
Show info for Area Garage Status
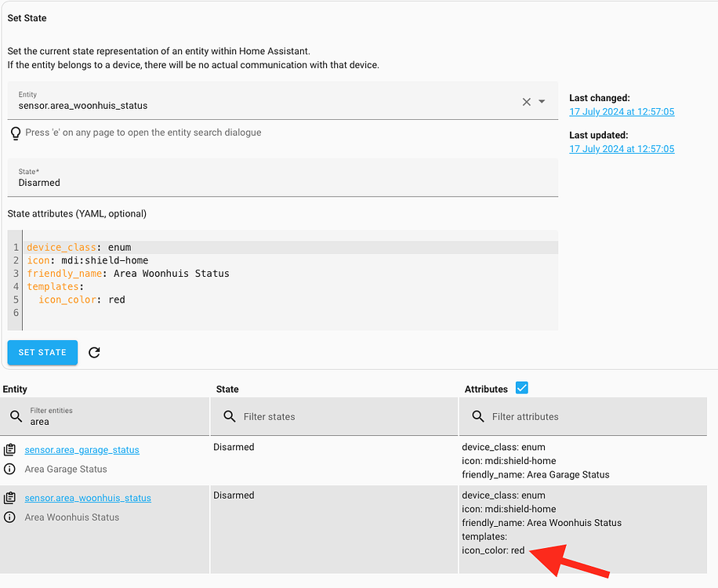[x=9, y=469]
